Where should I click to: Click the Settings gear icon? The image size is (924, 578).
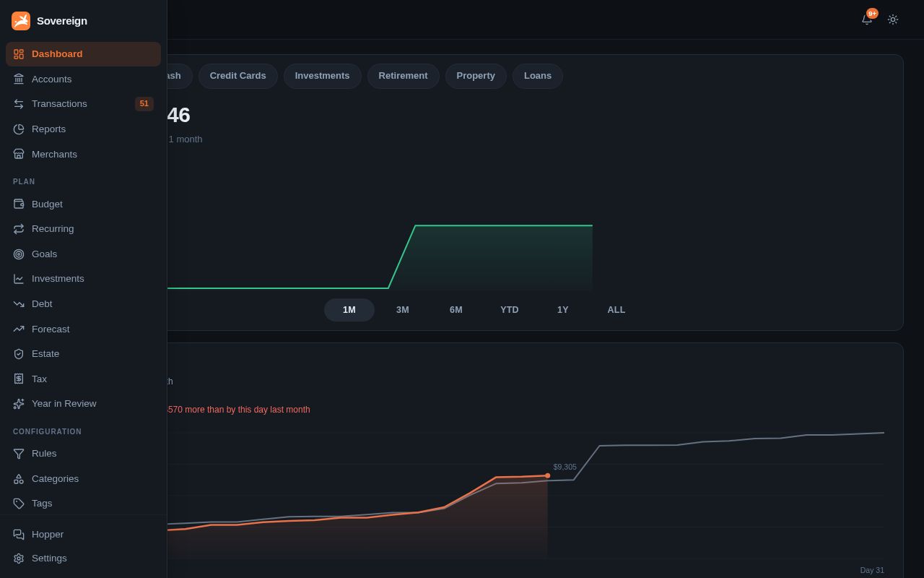click(x=19, y=558)
